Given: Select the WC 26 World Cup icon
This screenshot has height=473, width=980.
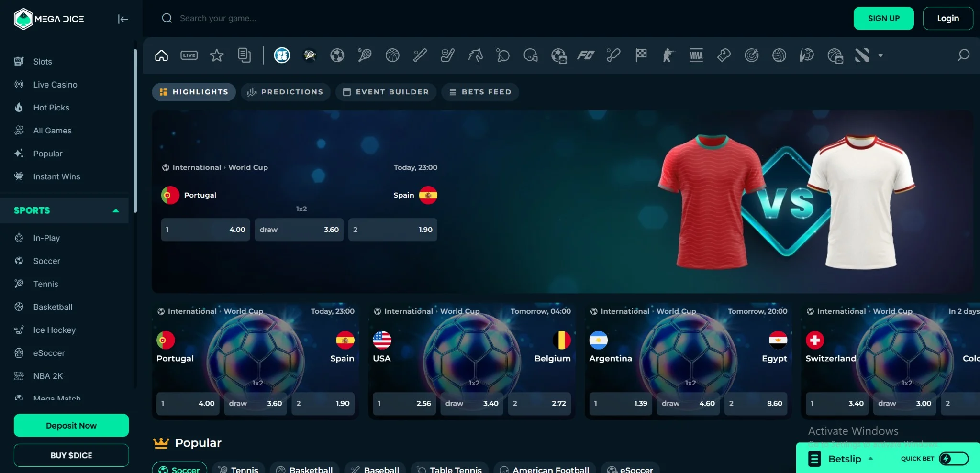Looking at the screenshot, I should coord(282,55).
